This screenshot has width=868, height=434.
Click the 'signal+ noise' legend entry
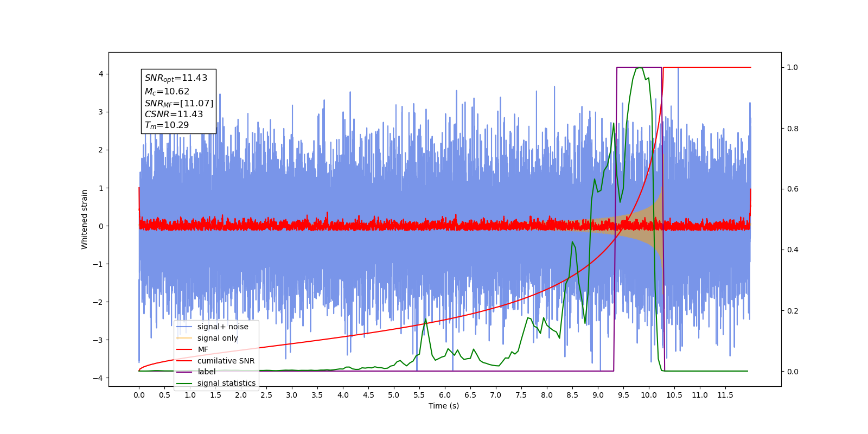[222, 327]
